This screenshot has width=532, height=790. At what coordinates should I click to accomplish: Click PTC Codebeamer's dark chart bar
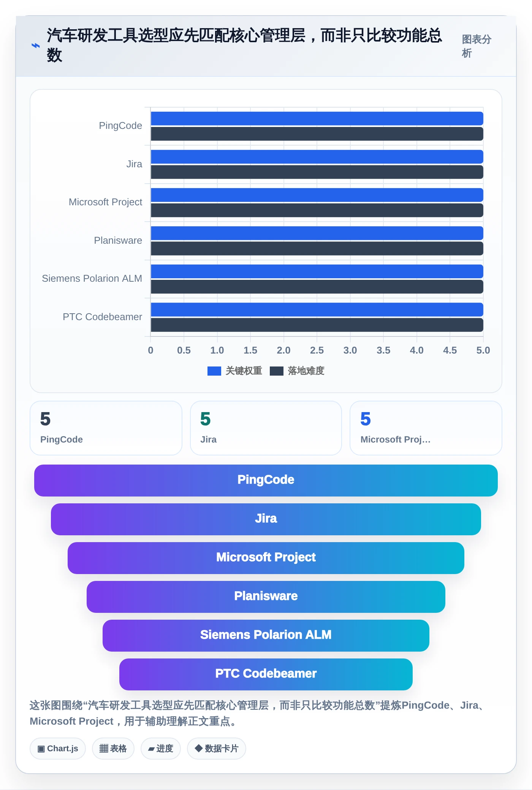(317, 325)
